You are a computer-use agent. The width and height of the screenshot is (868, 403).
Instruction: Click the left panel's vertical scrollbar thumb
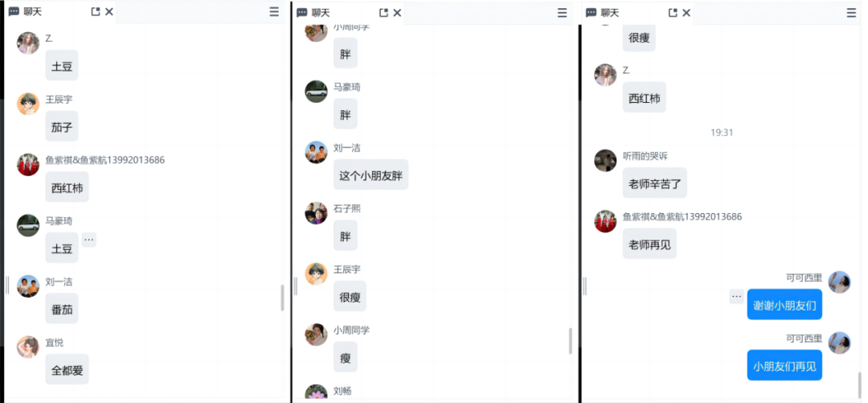pyautogui.click(x=282, y=298)
